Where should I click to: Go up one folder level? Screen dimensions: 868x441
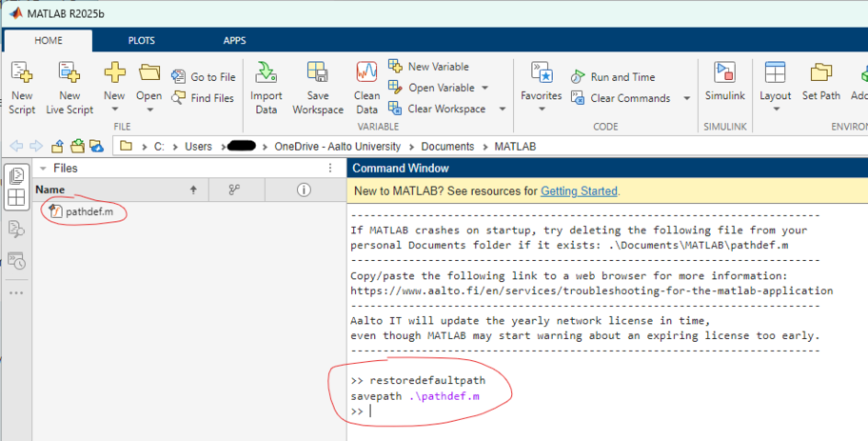pos(57,147)
